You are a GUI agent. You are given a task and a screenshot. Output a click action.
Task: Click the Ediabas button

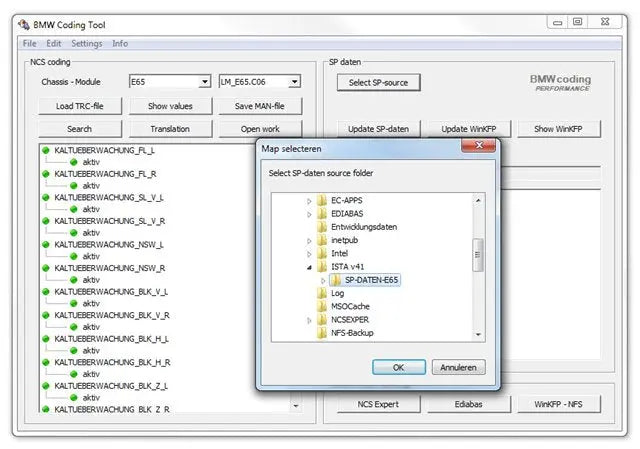click(x=469, y=404)
